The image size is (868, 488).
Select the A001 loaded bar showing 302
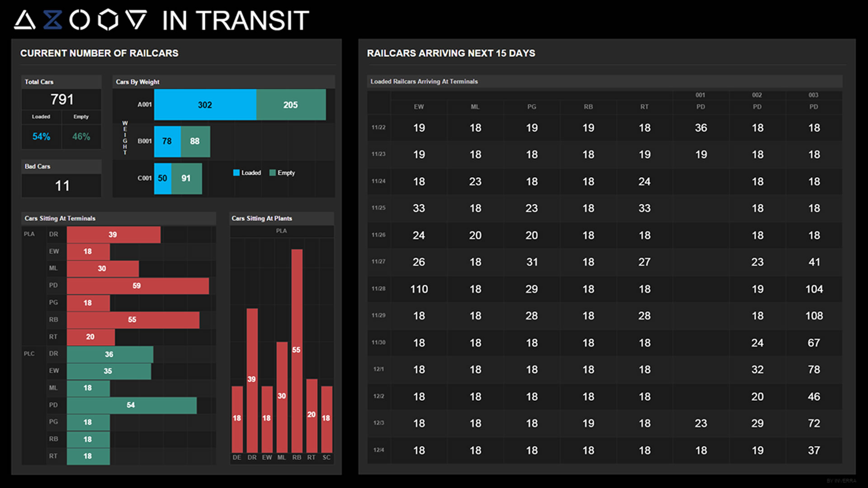click(205, 105)
